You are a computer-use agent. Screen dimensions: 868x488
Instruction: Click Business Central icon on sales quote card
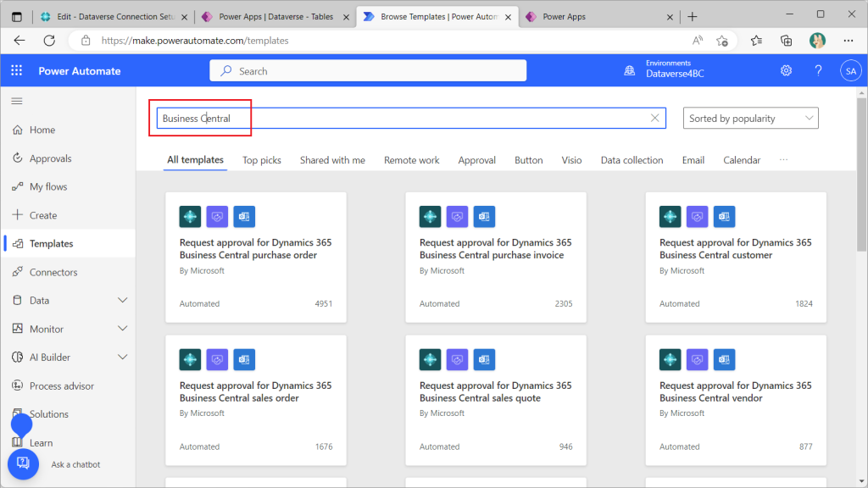430,359
